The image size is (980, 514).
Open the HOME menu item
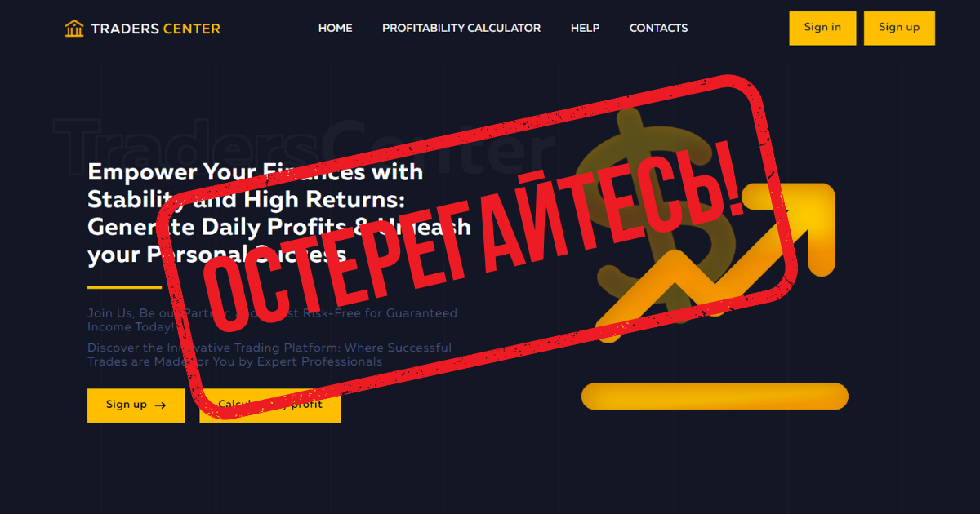pyautogui.click(x=336, y=28)
